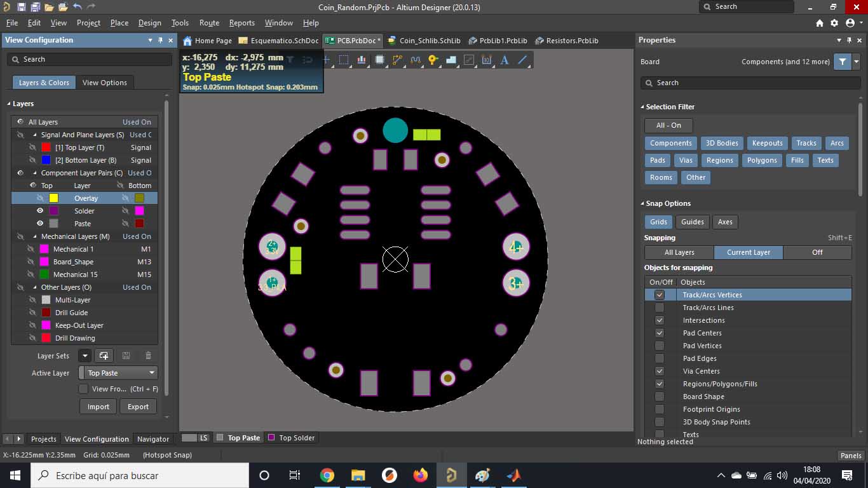Activate the interactive routing tool icon

tap(398, 60)
